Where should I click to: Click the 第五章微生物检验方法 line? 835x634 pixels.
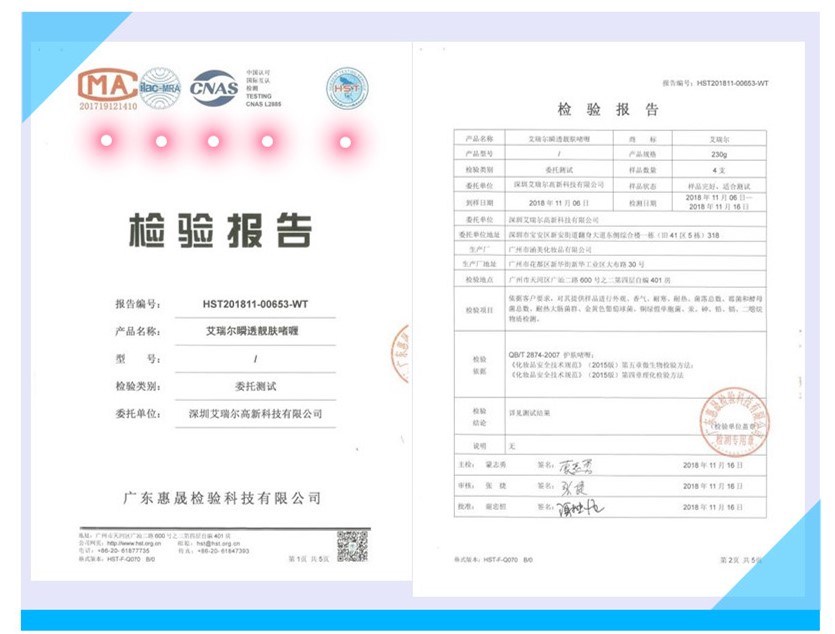click(602, 365)
